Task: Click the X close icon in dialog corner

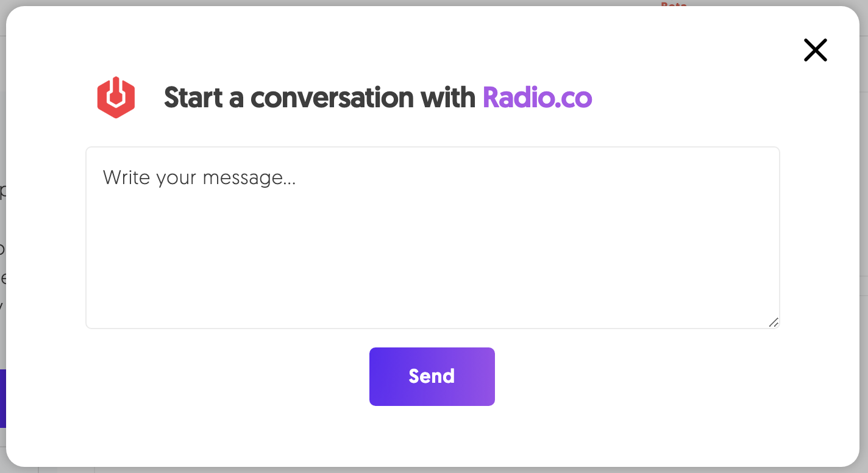Action: 815,50
